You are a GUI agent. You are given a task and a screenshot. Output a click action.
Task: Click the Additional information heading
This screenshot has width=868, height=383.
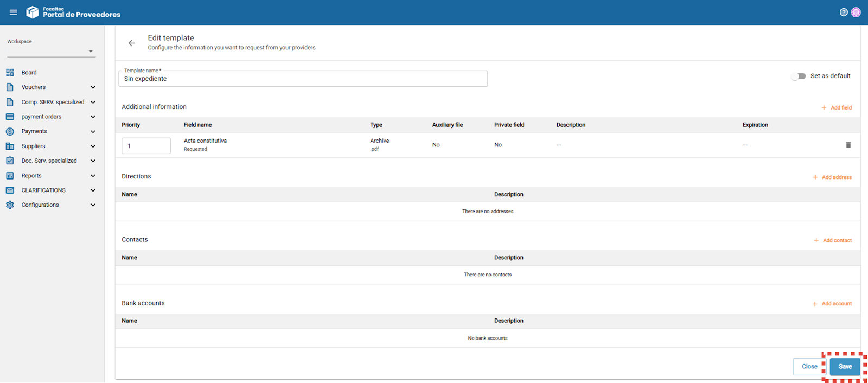coord(154,107)
